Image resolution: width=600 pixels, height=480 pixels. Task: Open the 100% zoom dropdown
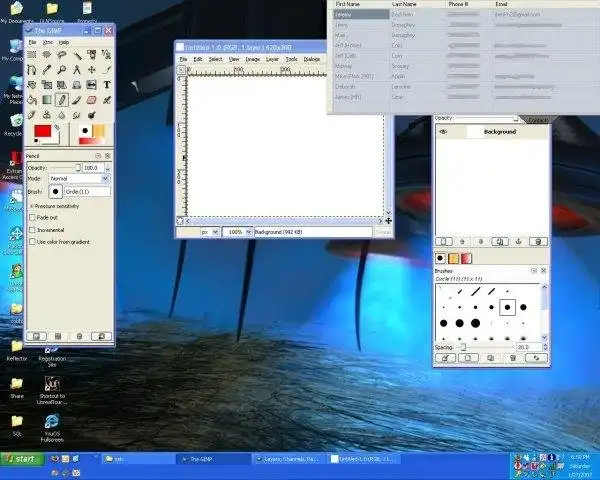(x=237, y=232)
